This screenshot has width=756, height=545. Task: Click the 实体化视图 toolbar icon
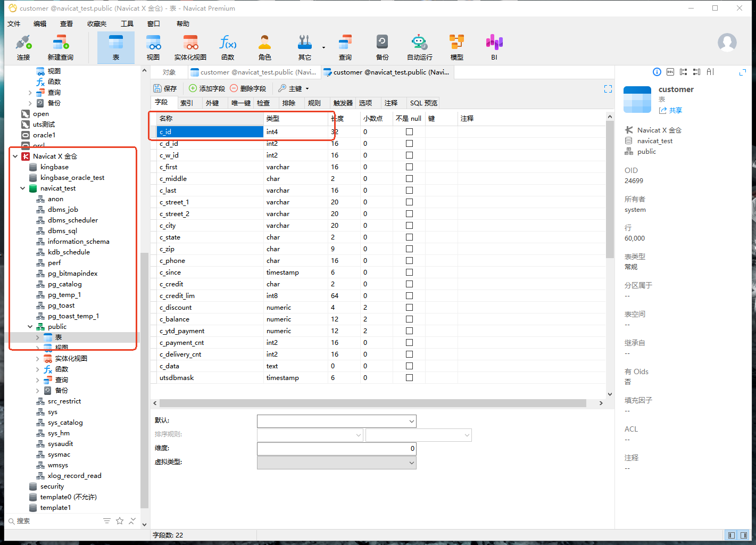(x=190, y=47)
